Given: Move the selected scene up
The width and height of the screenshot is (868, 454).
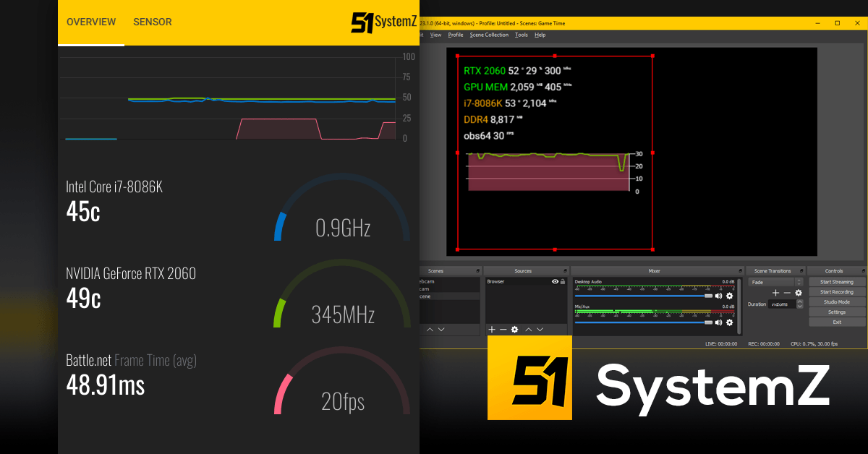Looking at the screenshot, I should point(430,330).
